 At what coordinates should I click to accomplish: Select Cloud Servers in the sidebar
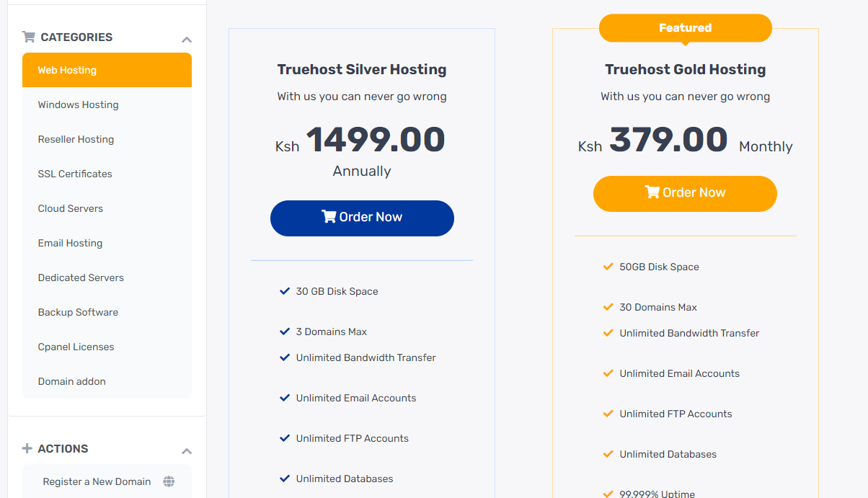click(x=71, y=208)
